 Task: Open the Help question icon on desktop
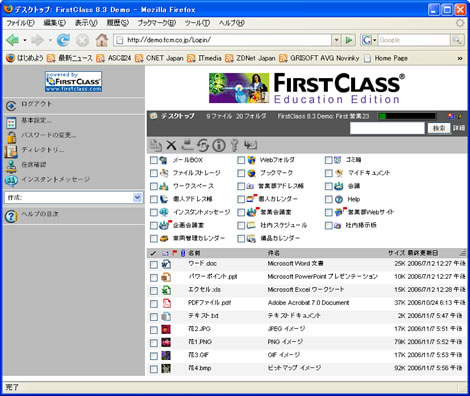click(x=339, y=199)
